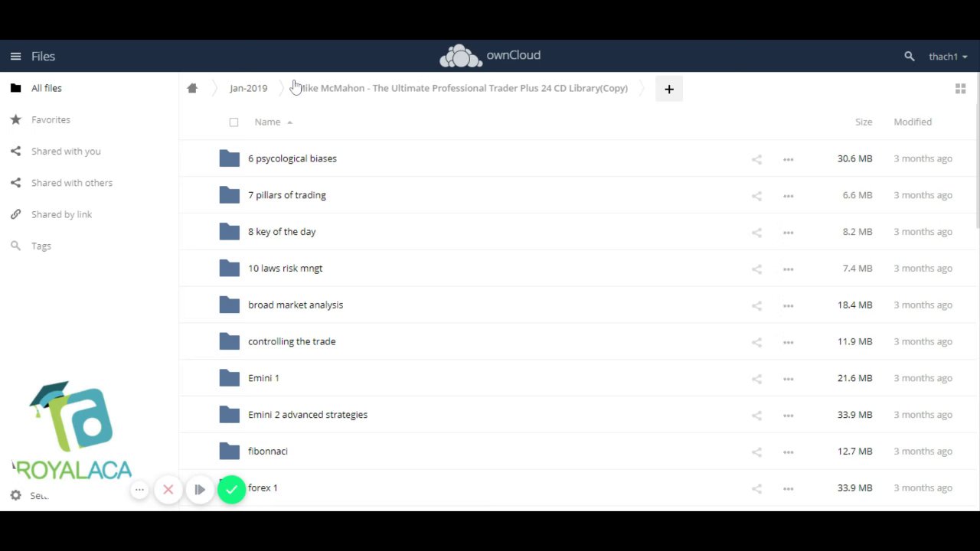Open more actions for fibonnaci
980x551 pixels.
point(788,452)
